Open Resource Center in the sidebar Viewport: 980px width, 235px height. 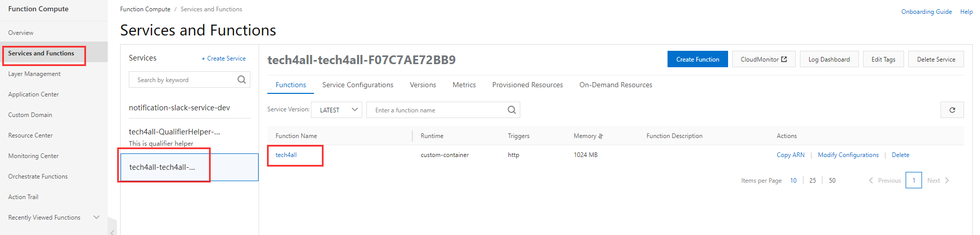pyautogui.click(x=30, y=135)
